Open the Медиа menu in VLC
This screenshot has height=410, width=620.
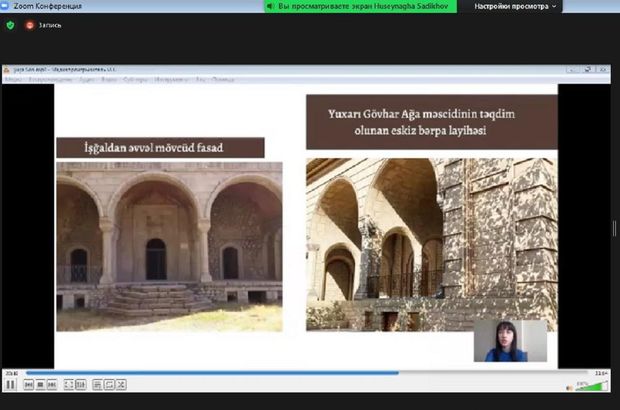click(x=13, y=79)
